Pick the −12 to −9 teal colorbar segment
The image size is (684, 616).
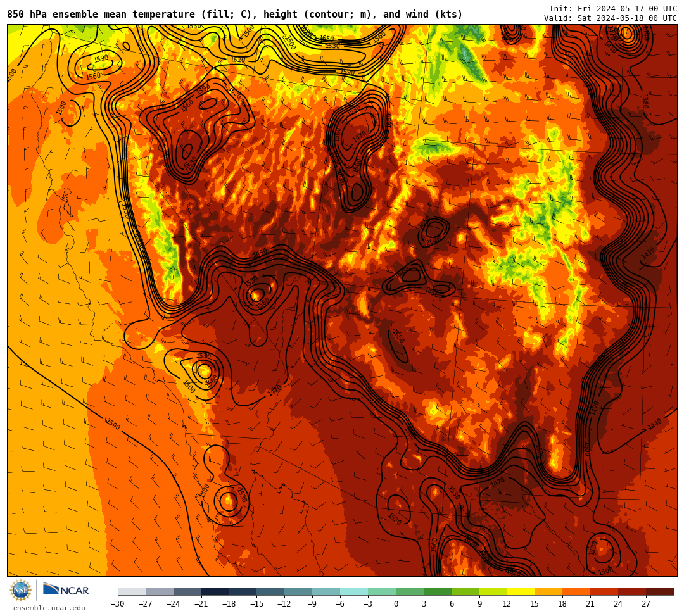pyautogui.click(x=299, y=591)
